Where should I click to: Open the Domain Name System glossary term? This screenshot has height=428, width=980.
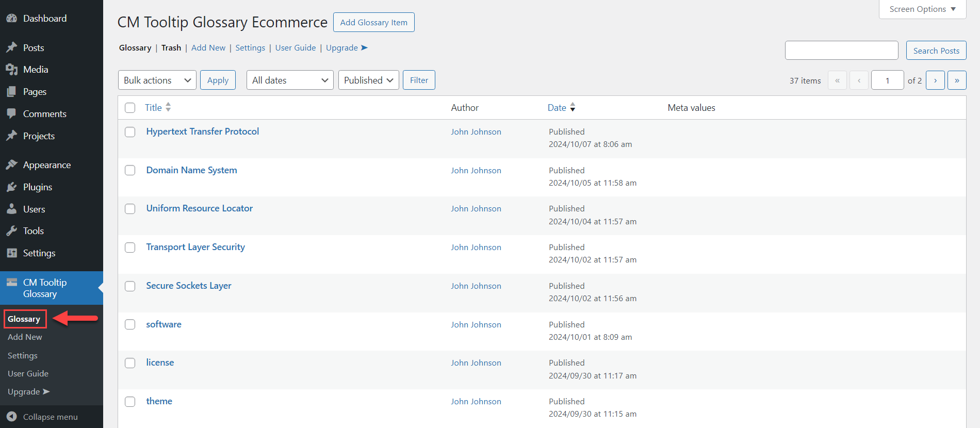point(191,170)
